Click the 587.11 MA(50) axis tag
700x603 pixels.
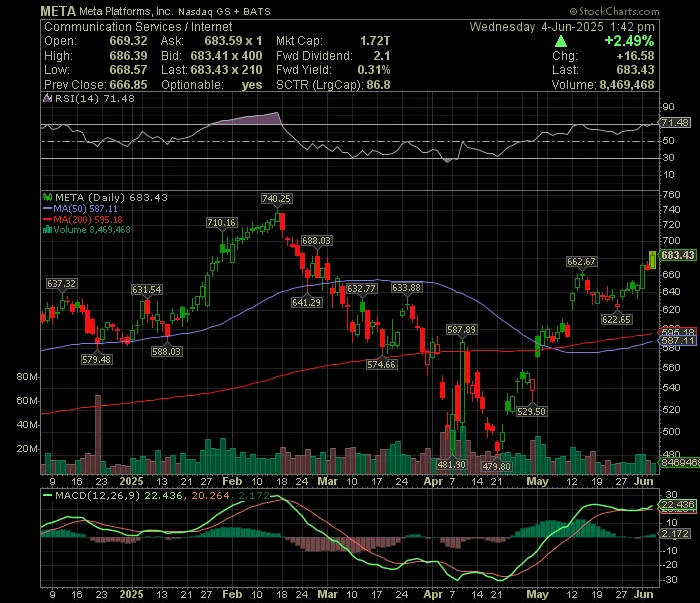[x=678, y=341]
